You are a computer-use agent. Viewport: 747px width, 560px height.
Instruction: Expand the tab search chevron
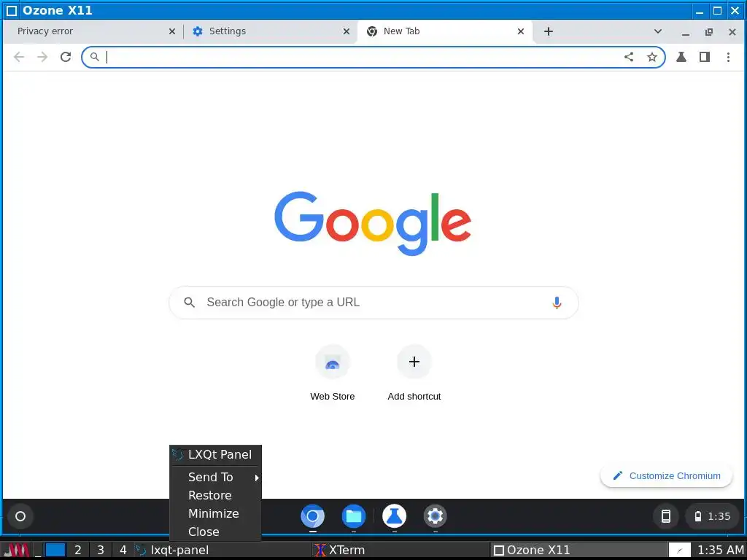point(658,31)
